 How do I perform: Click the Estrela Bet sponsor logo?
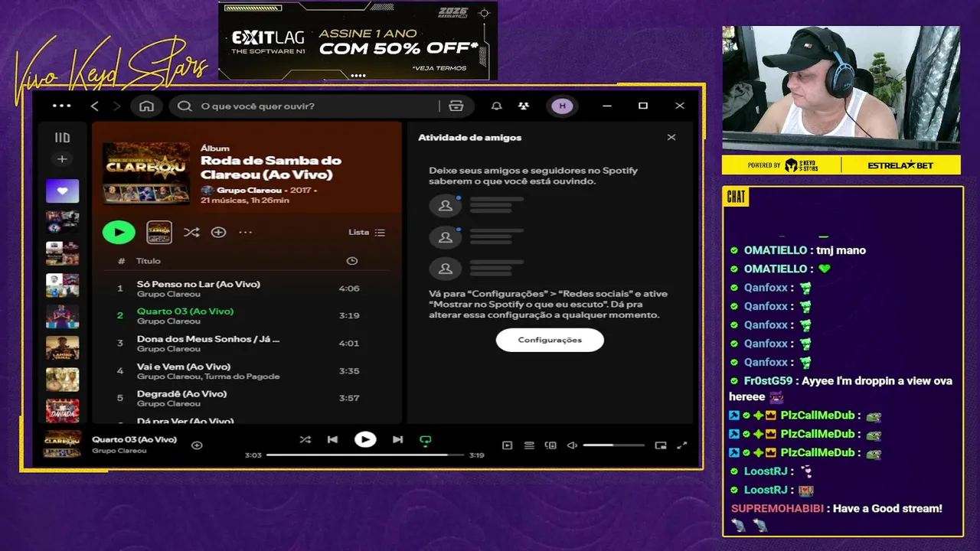[900, 165]
